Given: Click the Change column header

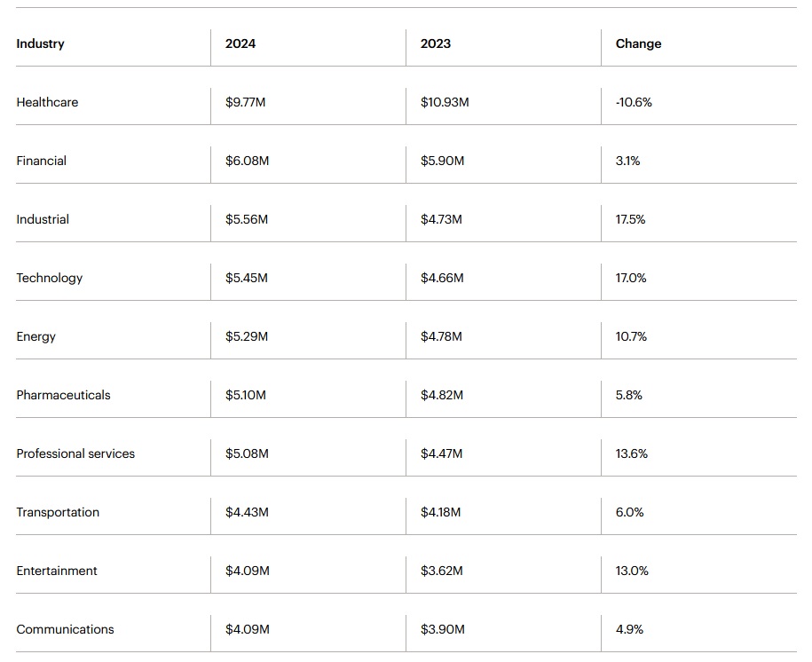Looking at the screenshot, I should pos(638,43).
